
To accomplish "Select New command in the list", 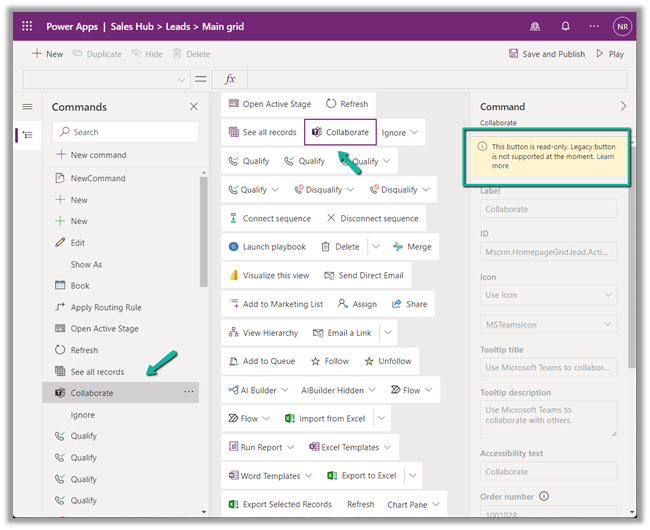I will coord(98,155).
